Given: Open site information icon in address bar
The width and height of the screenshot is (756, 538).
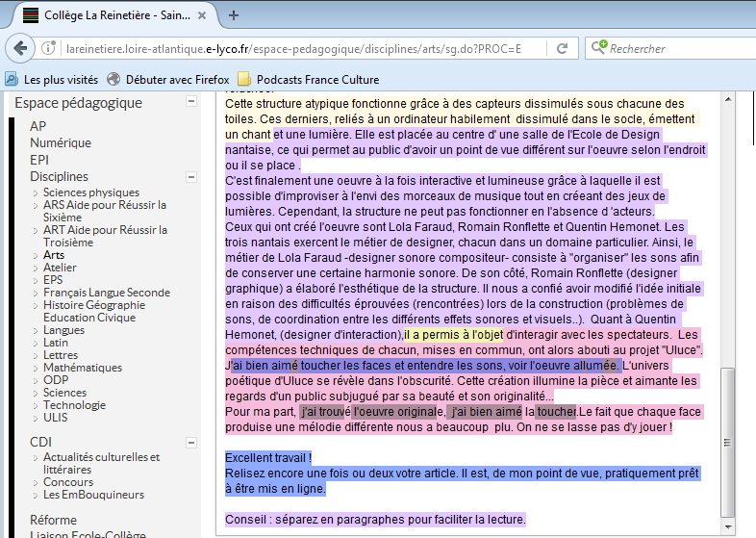Looking at the screenshot, I should coord(50,48).
